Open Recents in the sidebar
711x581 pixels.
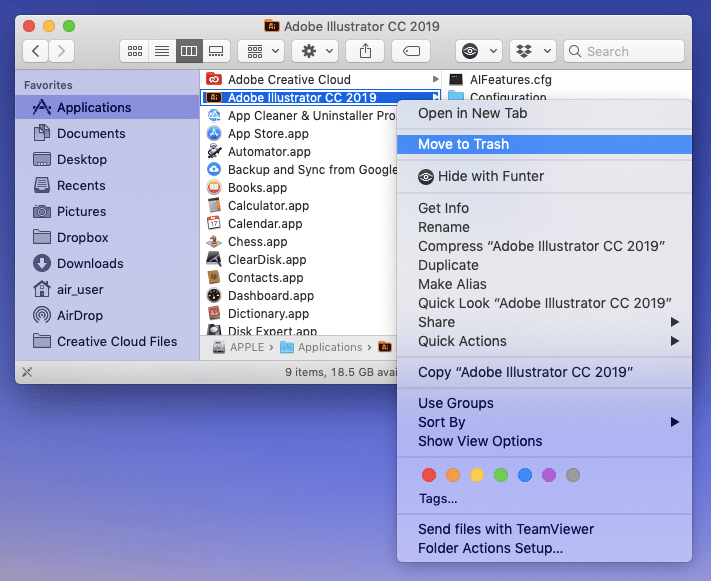[107, 186]
